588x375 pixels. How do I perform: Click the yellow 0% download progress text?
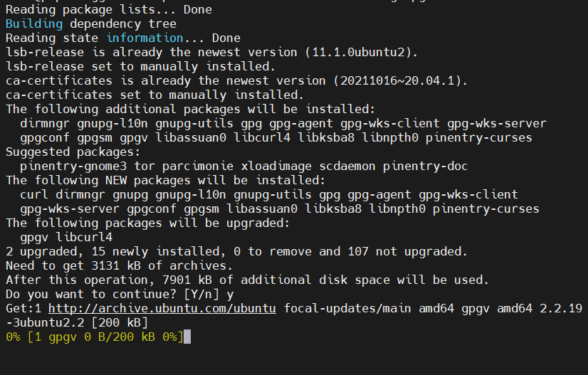(x=13, y=336)
